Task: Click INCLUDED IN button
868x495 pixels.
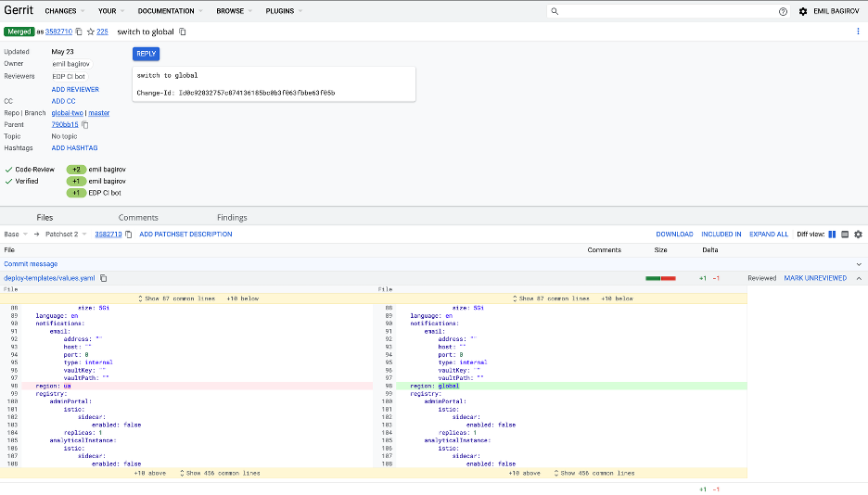Action: [x=721, y=235]
